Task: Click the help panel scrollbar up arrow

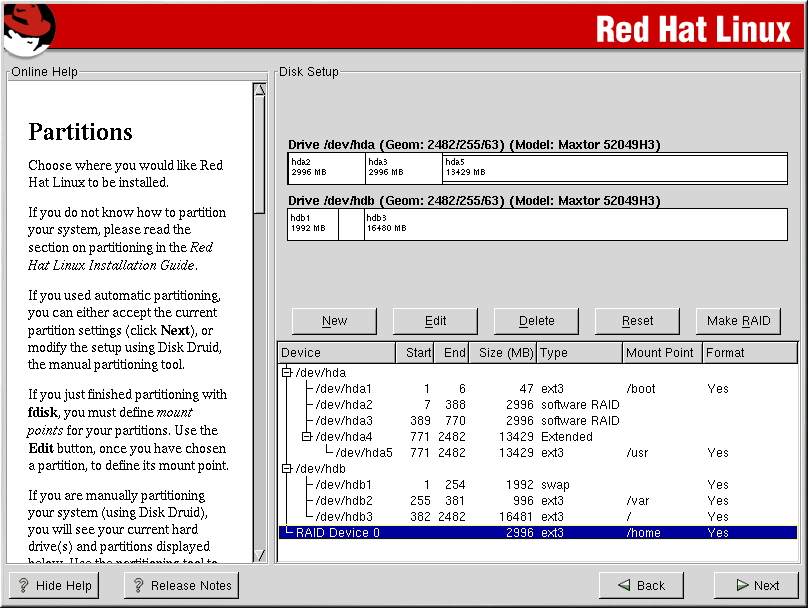Action: point(259,89)
